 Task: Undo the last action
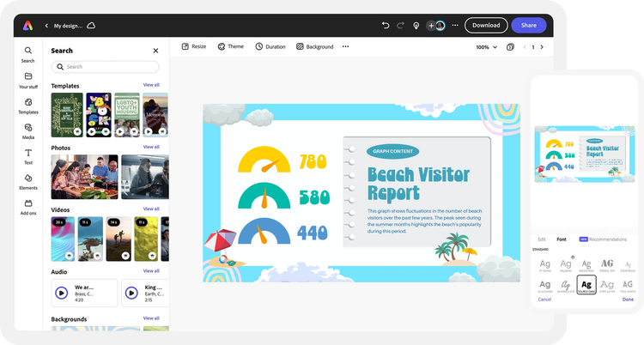tap(386, 26)
